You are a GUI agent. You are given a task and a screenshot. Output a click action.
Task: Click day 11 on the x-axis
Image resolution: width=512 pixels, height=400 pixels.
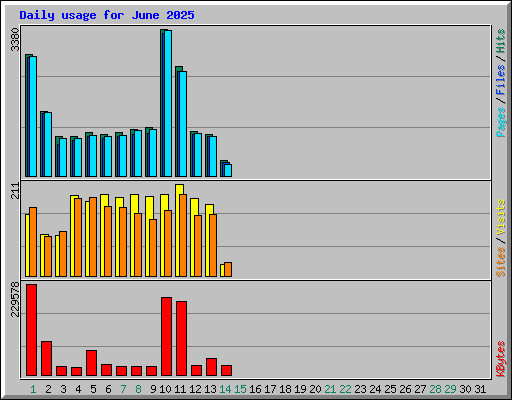[180, 389]
